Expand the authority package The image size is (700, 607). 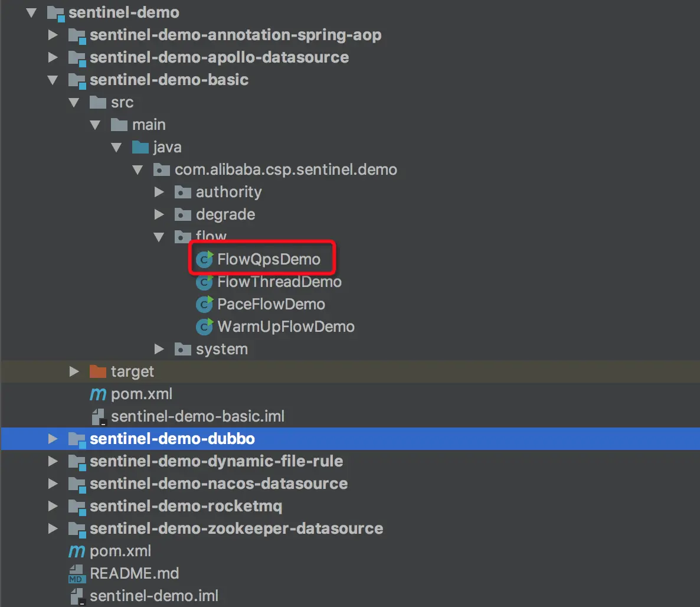point(159,191)
